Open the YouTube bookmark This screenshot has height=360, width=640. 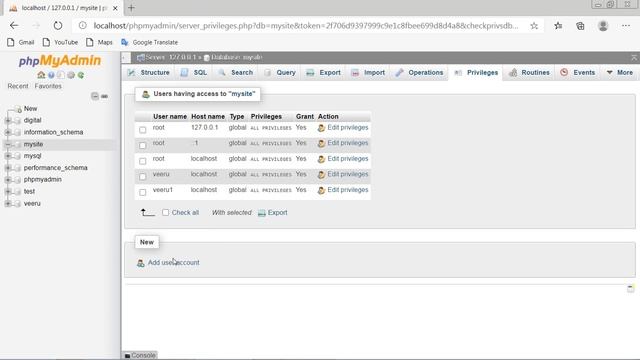(60, 42)
